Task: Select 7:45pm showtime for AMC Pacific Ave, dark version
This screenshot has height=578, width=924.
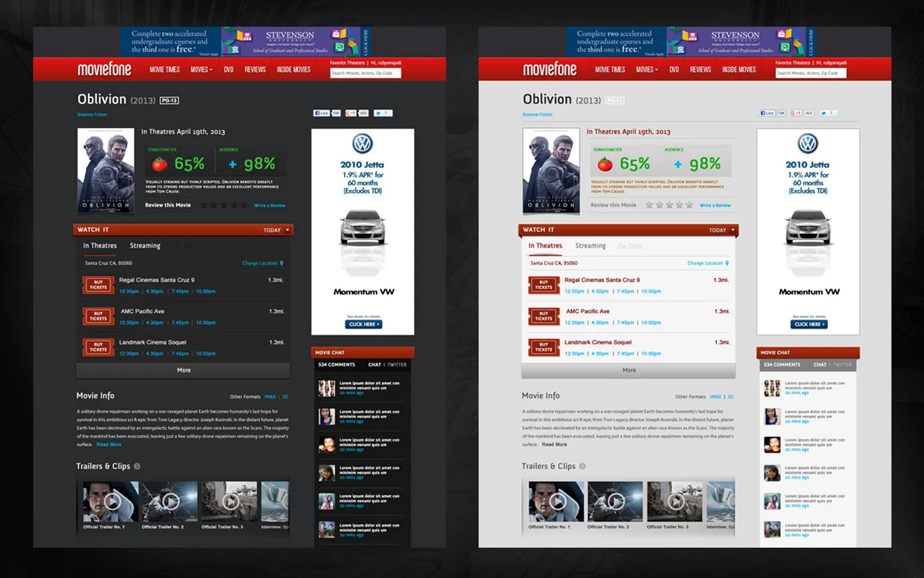Action: pyautogui.click(x=179, y=323)
